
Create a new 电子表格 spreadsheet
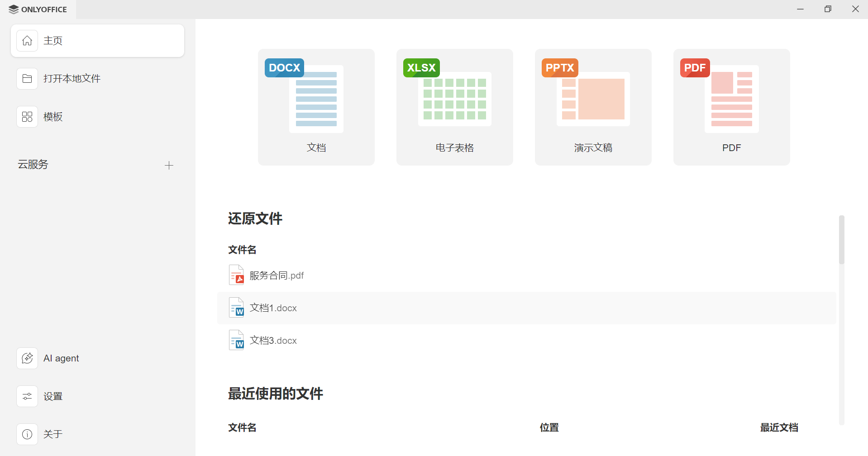pos(454,107)
